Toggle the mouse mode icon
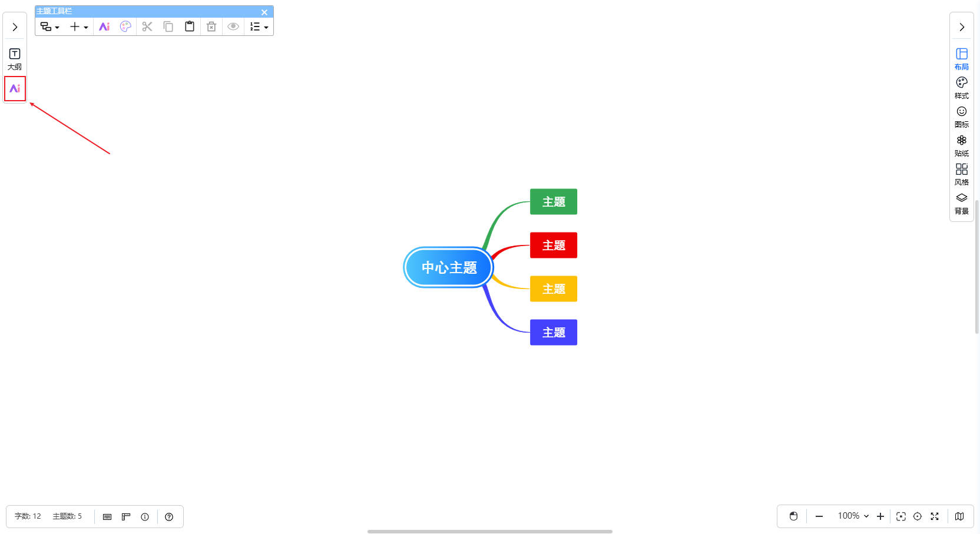This screenshot has height=534, width=980. pos(793,516)
